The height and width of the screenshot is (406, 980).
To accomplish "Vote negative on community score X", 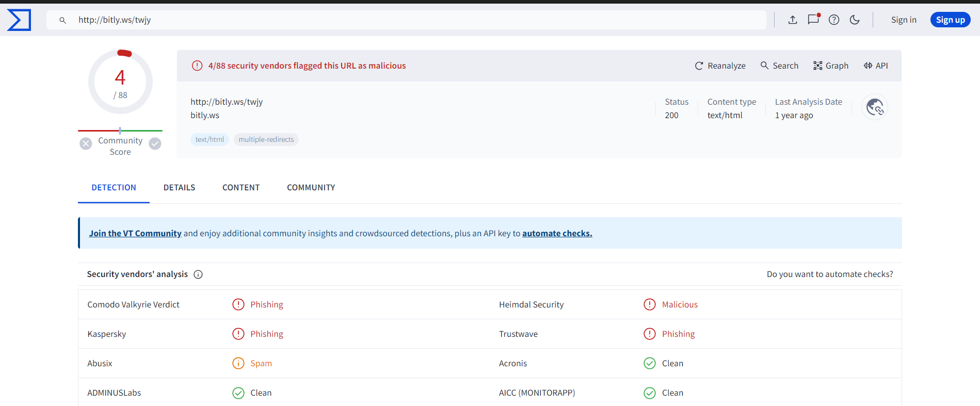I will (86, 144).
